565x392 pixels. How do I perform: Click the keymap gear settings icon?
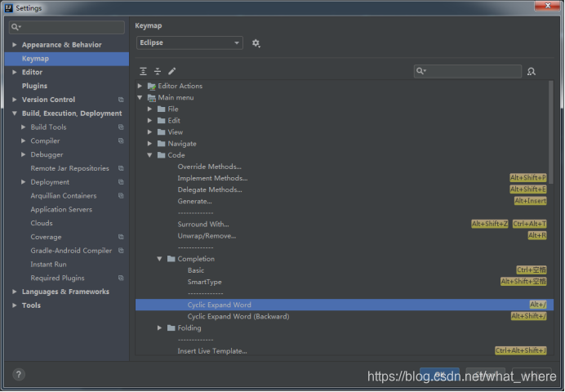[x=256, y=43]
